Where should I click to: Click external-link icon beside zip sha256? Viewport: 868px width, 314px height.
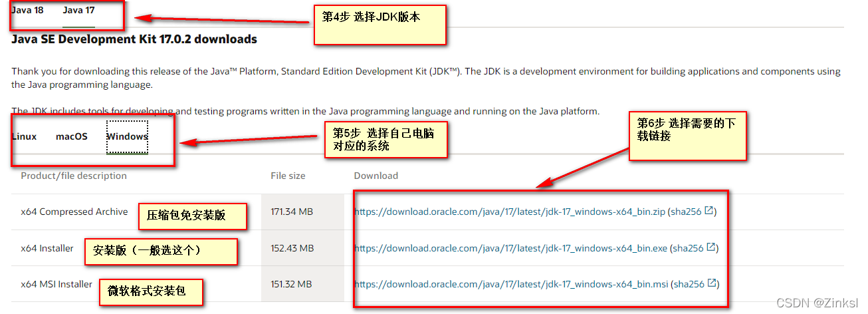709,211
